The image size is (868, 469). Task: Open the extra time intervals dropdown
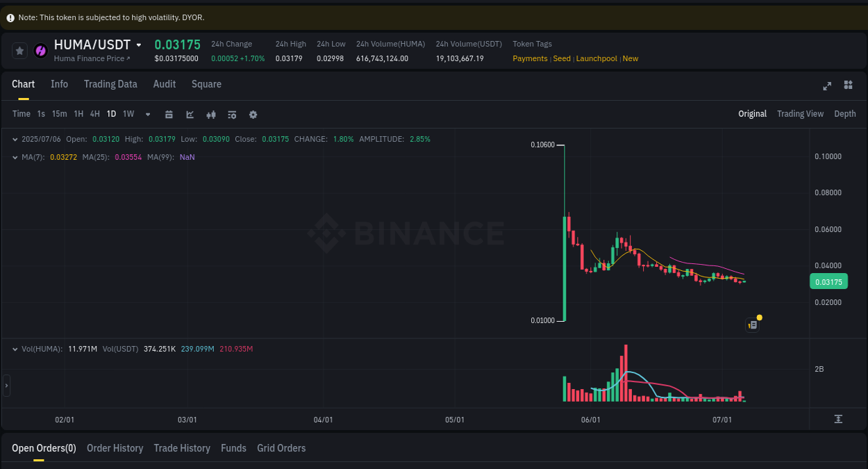[x=147, y=114]
